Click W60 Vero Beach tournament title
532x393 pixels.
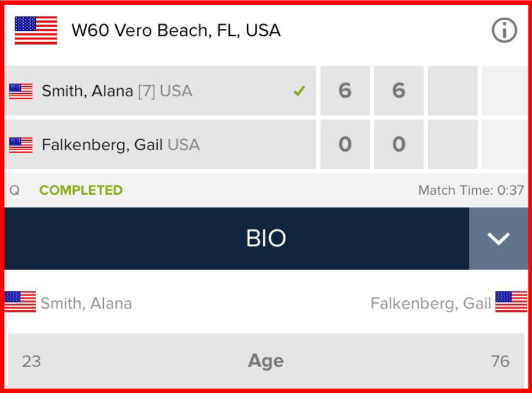pos(176,30)
